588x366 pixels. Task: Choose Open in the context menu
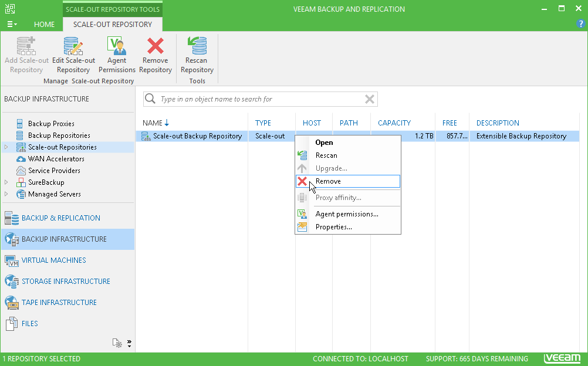point(348,143)
